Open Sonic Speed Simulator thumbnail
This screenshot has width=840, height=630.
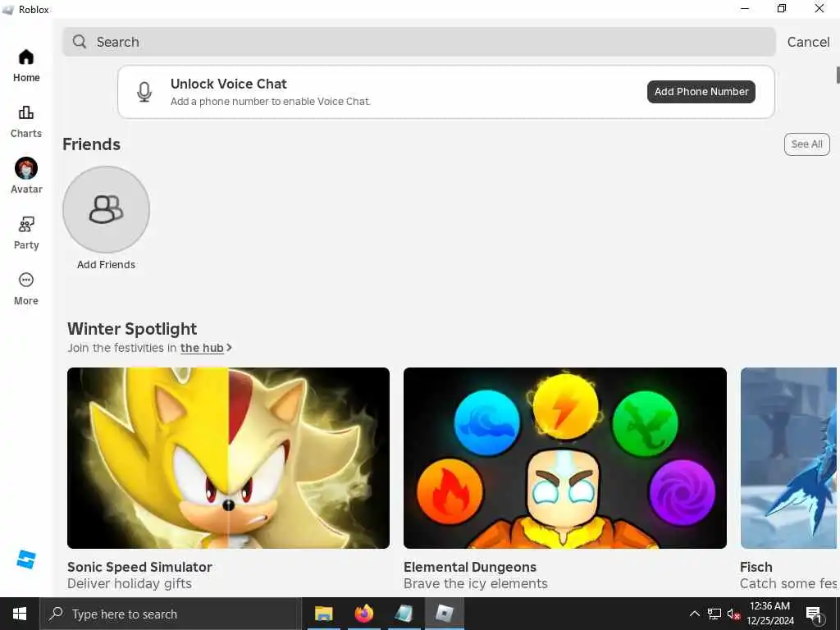click(228, 458)
